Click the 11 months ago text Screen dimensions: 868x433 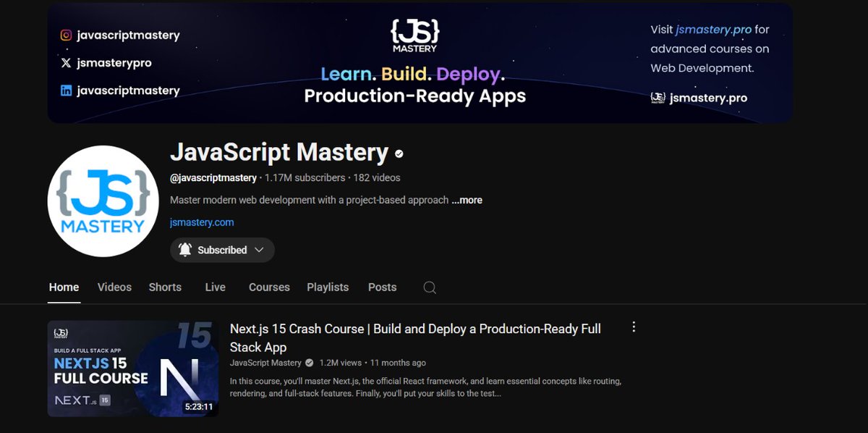398,363
